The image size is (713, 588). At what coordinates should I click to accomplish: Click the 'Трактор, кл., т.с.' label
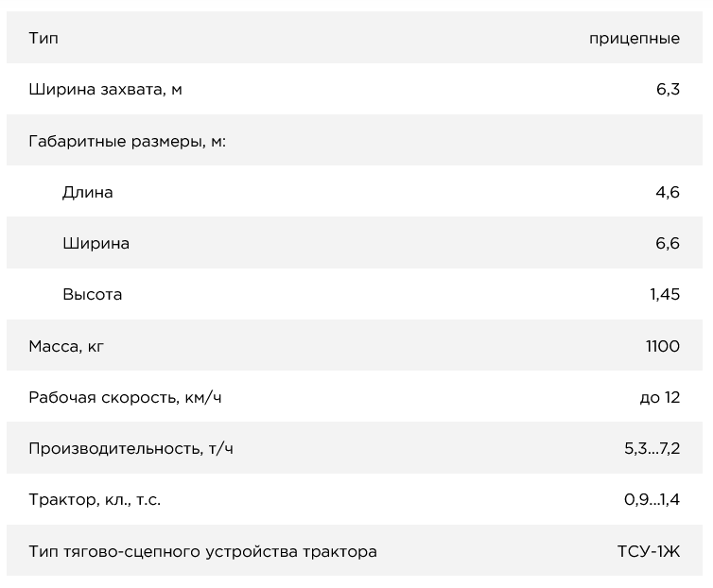[95, 499]
